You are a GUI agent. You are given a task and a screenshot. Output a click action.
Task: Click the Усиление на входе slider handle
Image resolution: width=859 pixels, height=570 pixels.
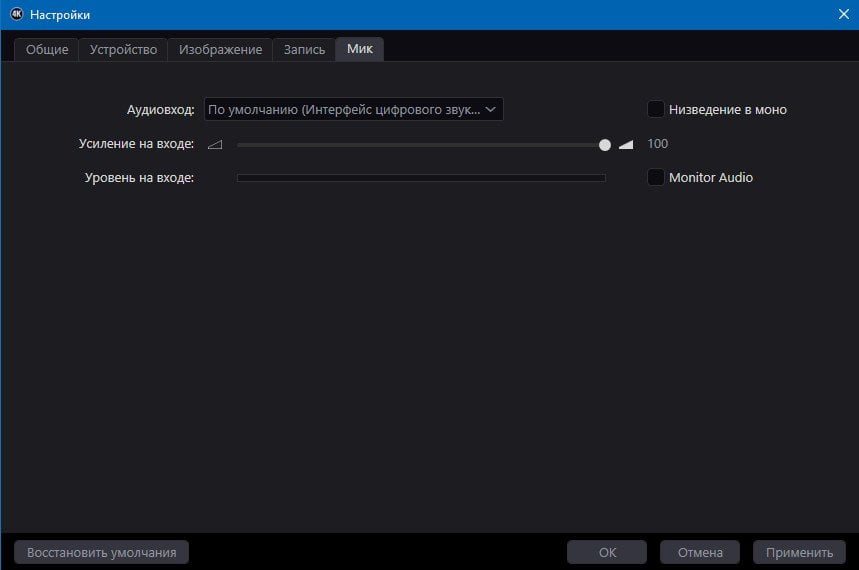[x=604, y=145]
